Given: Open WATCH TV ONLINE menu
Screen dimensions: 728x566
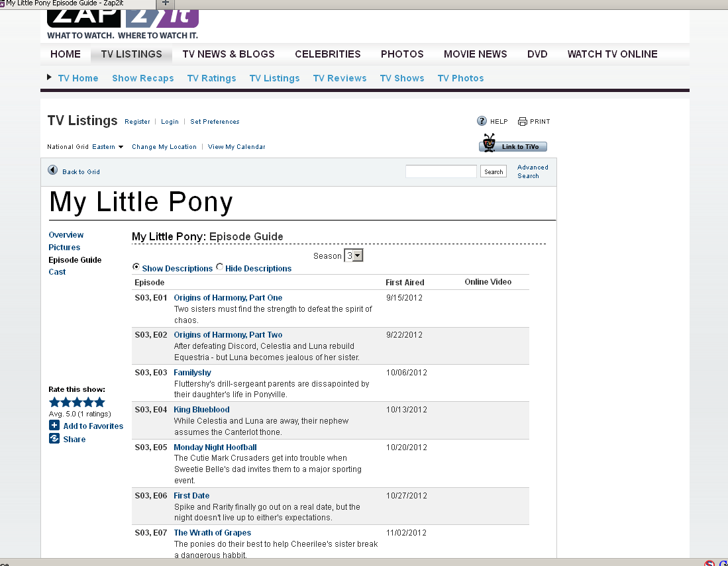Looking at the screenshot, I should [x=612, y=54].
